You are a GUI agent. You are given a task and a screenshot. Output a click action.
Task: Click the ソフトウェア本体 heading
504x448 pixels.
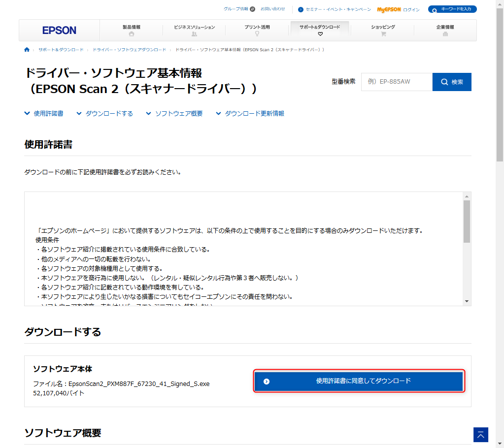click(63, 369)
